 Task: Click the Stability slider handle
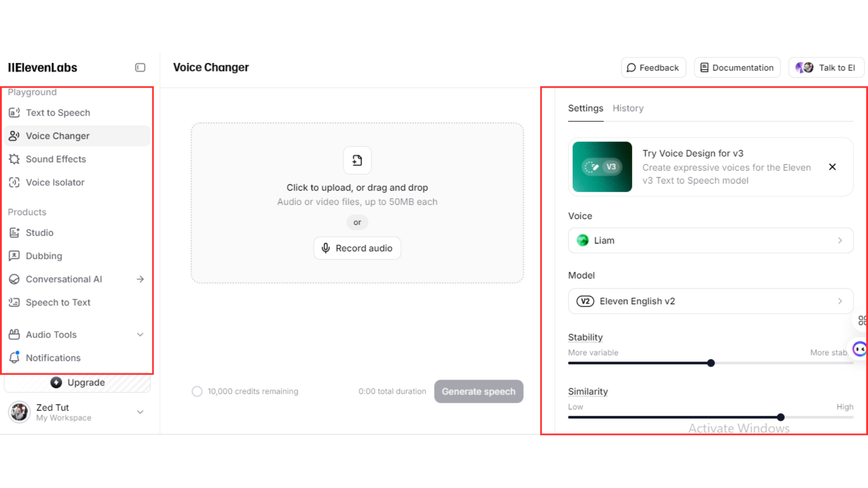coord(711,363)
